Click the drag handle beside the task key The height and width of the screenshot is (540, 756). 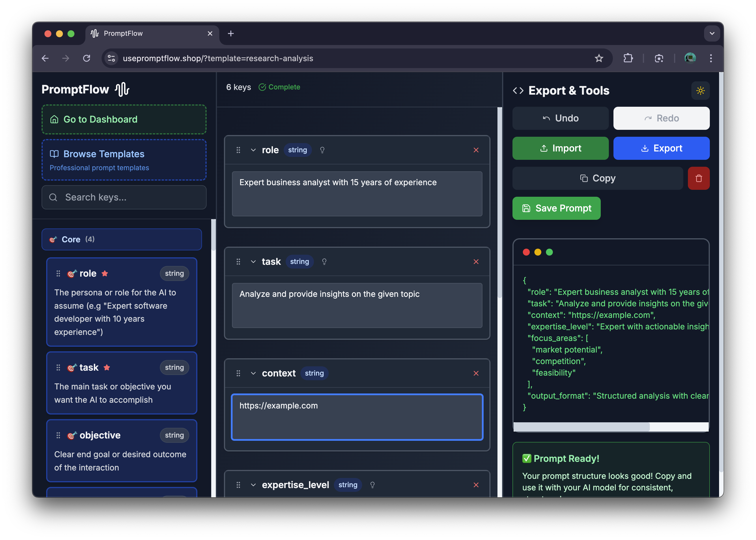click(238, 262)
